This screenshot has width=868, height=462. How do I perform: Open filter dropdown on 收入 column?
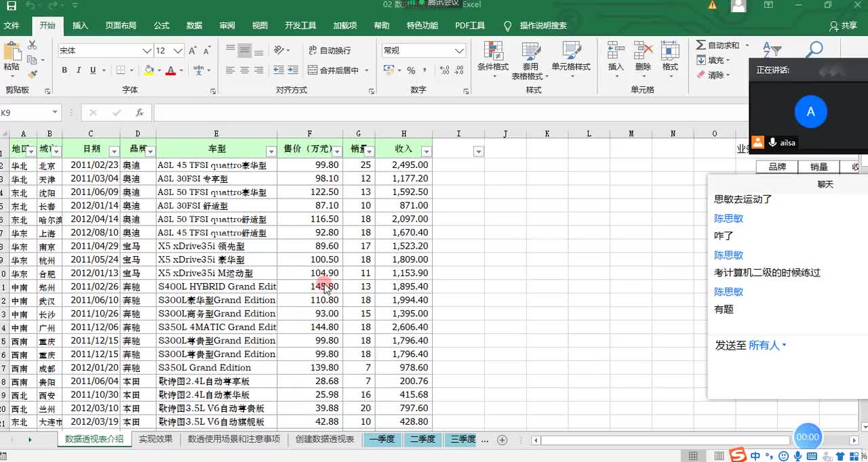(x=426, y=152)
